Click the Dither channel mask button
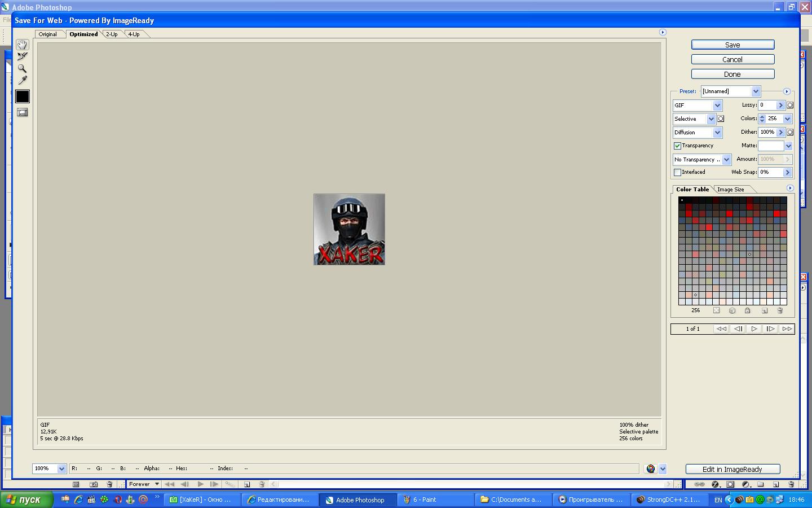 coord(790,132)
